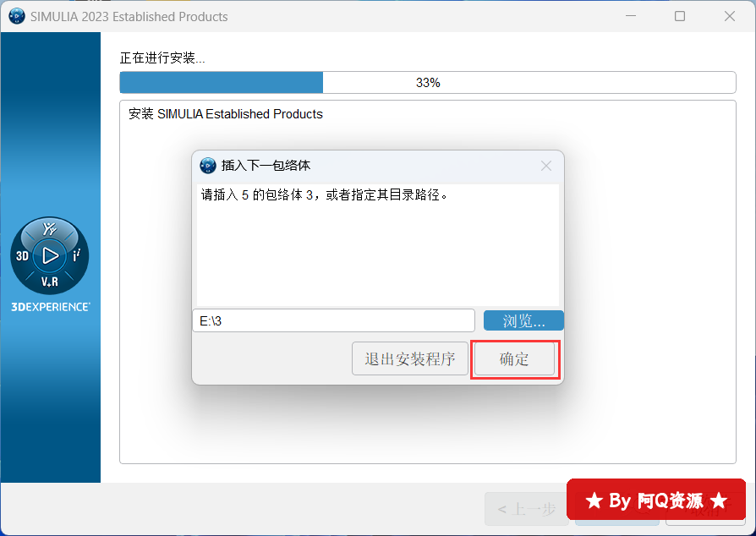
Task: Click the 3D quadrant of the compass
Action: tap(23, 256)
